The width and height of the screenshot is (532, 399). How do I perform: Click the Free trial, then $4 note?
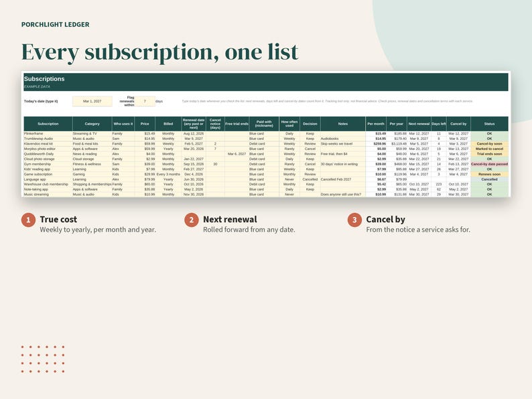point(343,154)
